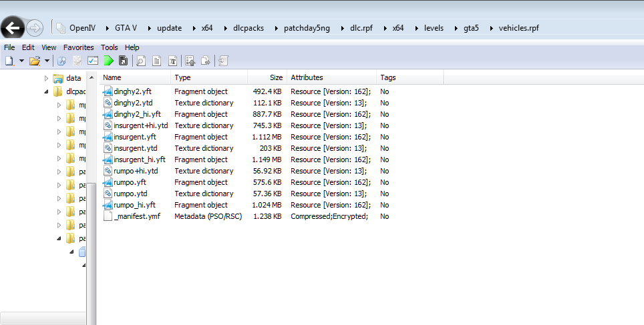Viewport: 644px width, 325px height.
Task: Click the grayed edit mode toolbar icon
Action: (77, 61)
